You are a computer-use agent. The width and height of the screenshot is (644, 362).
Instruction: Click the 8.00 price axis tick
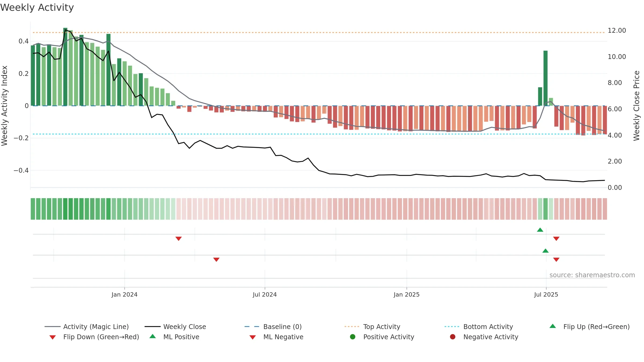[x=615, y=83]
